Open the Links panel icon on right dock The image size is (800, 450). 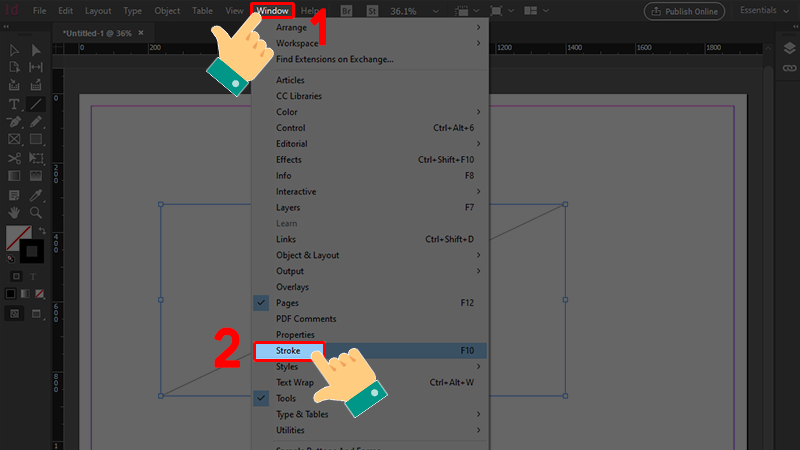pyautogui.click(x=789, y=68)
